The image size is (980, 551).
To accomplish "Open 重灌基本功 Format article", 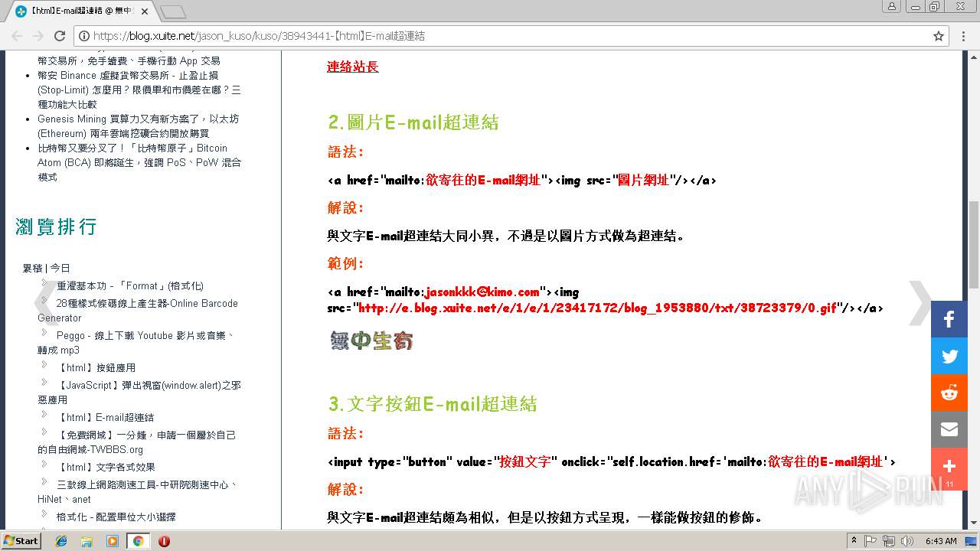I will click(x=130, y=285).
